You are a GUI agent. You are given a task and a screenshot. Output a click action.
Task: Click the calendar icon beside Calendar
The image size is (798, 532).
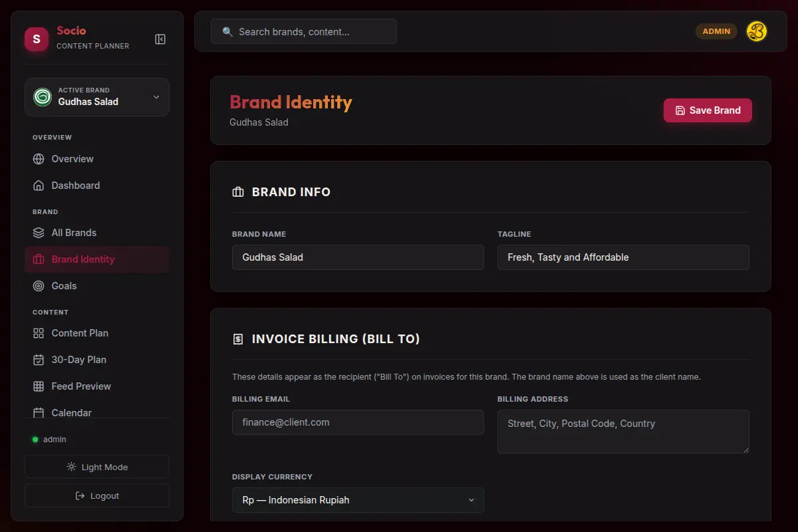[x=39, y=413]
